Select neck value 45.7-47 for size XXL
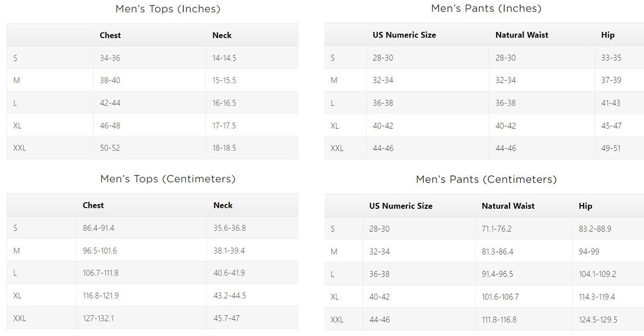644x336 pixels. click(x=226, y=318)
